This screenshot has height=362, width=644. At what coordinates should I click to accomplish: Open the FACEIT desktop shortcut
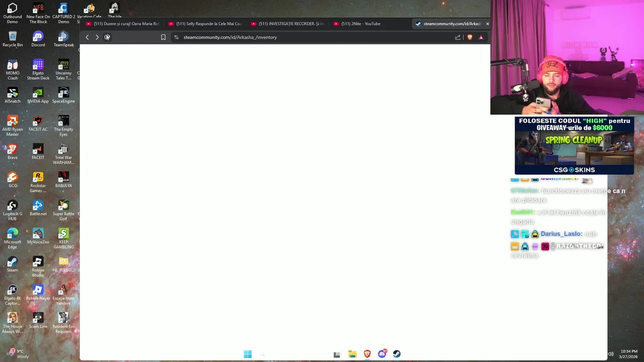(x=38, y=152)
